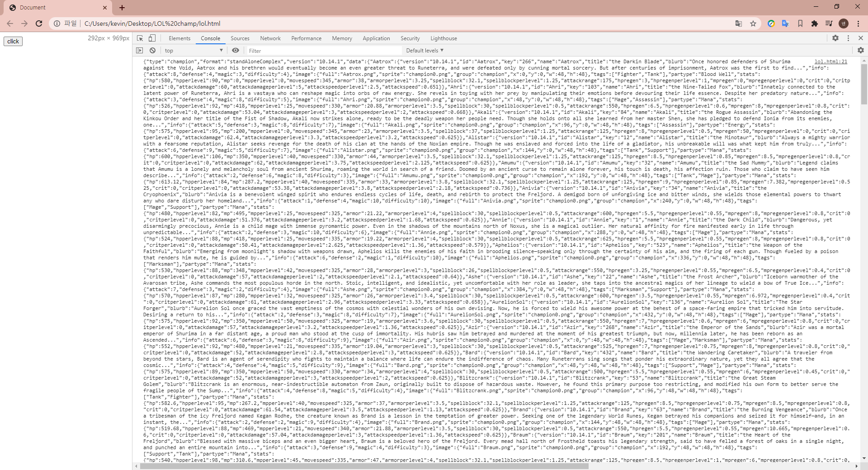
Task: Bookmark this page with the star icon
Action: (753, 23)
